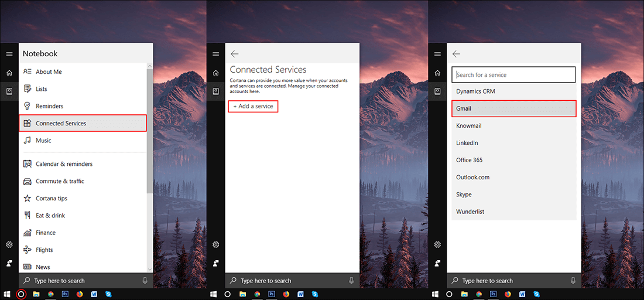Open the Music entry in Notebook

83,141
